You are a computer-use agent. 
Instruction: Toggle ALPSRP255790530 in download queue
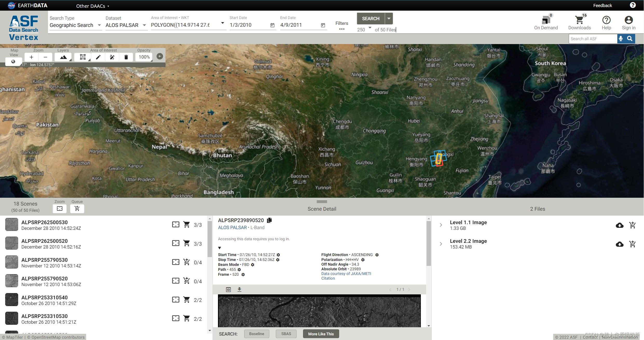(x=187, y=262)
